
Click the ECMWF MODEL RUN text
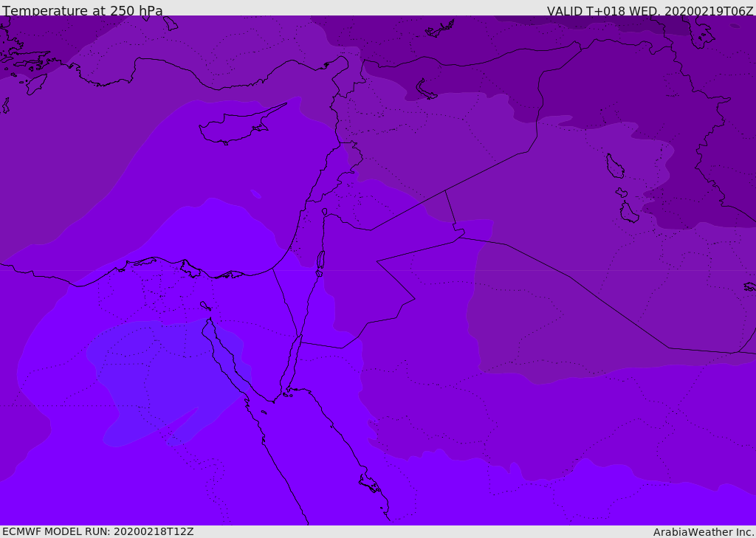pos(98,531)
